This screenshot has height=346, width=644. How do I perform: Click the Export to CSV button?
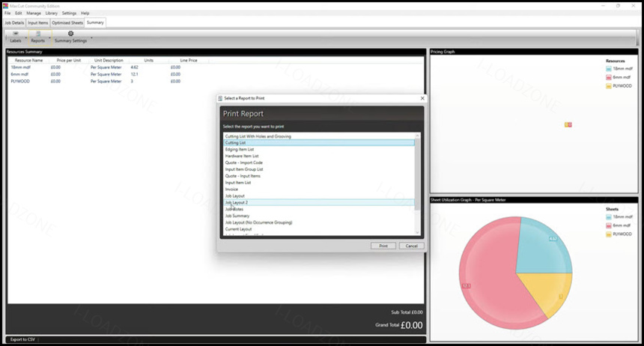click(x=22, y=339)
